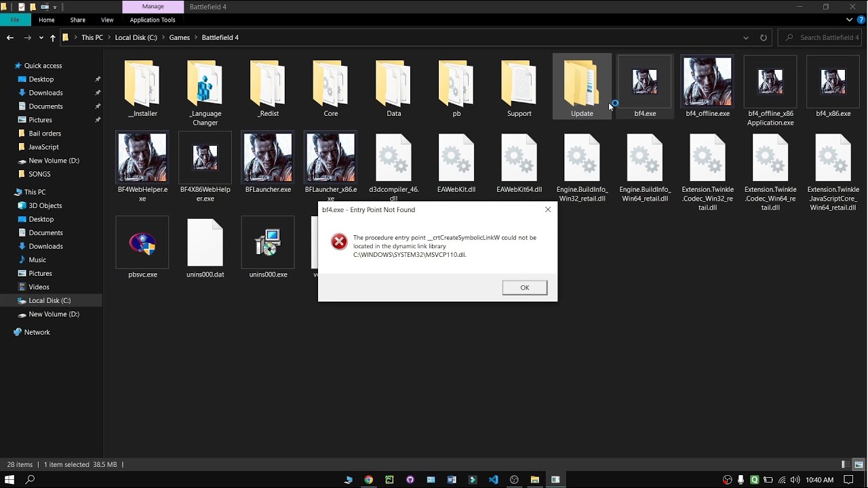Screen dimensions: 868x488
Task: Select the d3dcompiler_46.dll file icon
Action: tap(393, 158)
